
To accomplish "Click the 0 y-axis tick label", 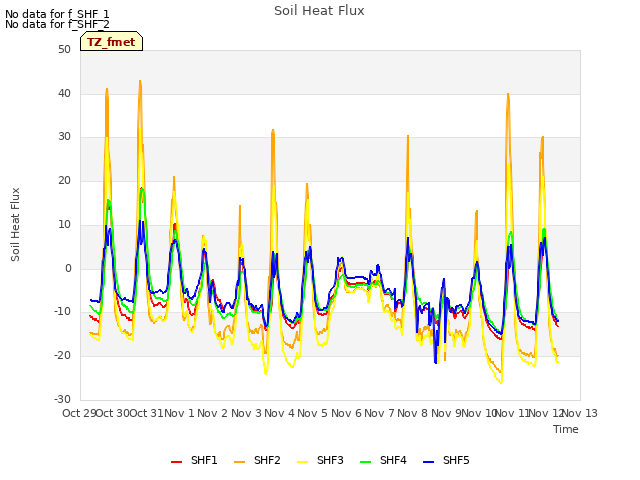I will click(x=68, y=269).
